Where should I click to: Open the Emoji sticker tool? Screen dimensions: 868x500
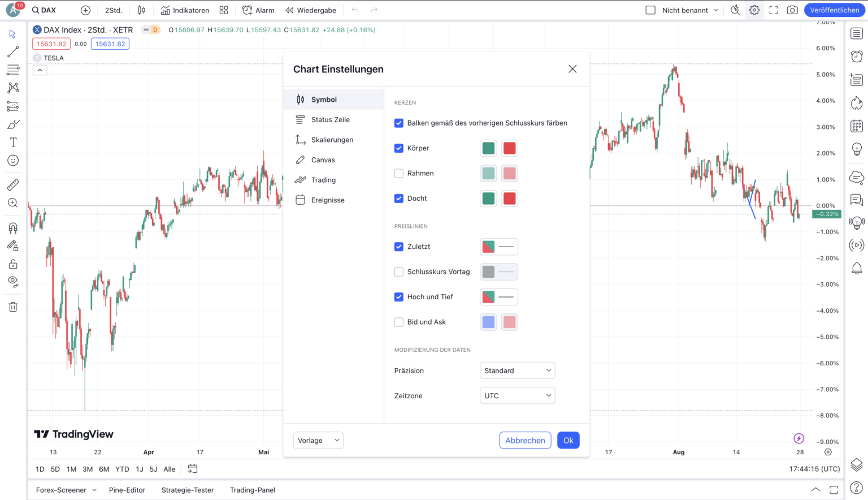coord(12,160)
